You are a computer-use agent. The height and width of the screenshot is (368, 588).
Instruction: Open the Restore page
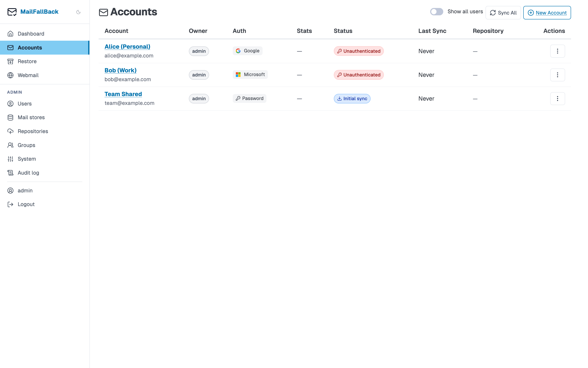(45, 61)
